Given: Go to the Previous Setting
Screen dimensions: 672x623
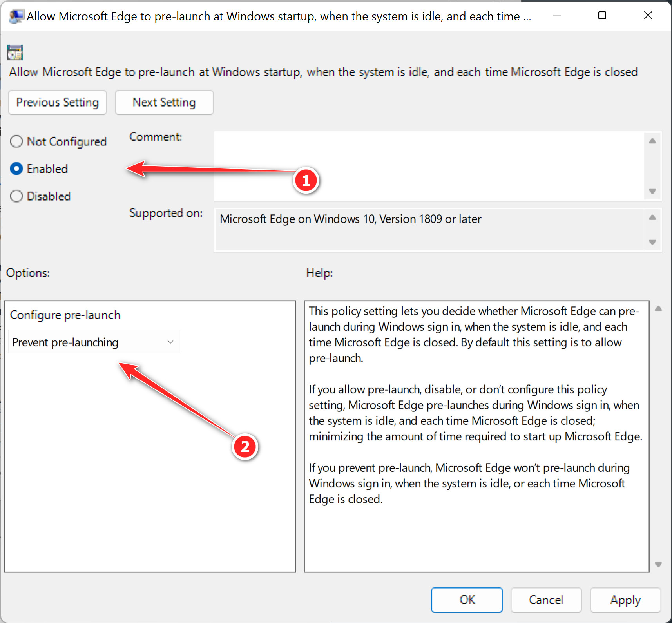Looking at the screenshot, I should click(x=57, y=102).
